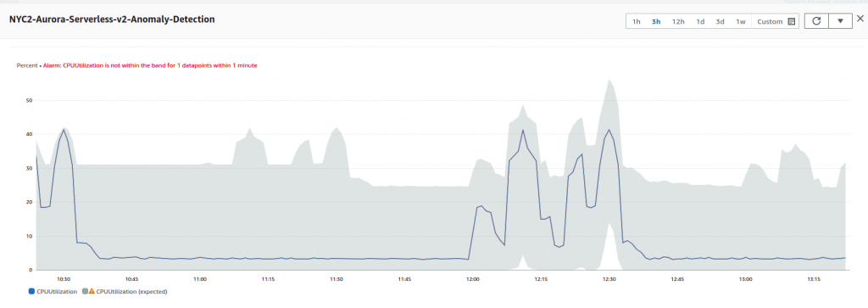Toggle the CPUUtilization blue legend swatch
This screenshot has width=868, height=308.
(x=31, y=291)
